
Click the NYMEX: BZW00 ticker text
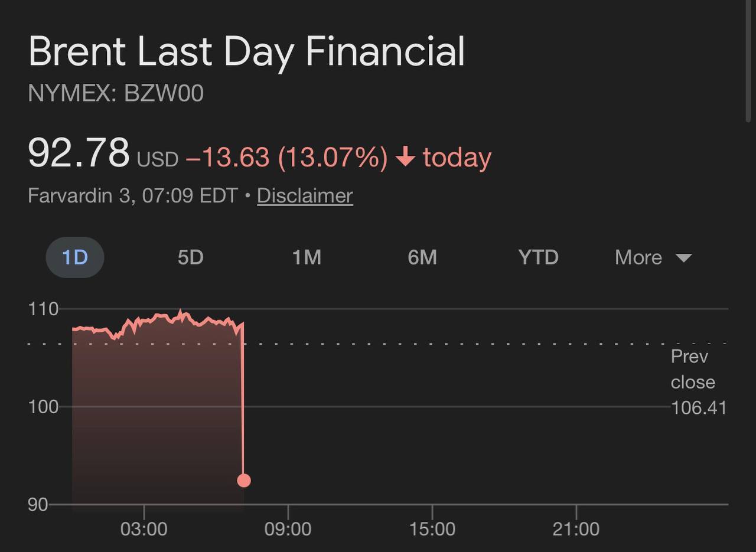[x=116, y=94]
